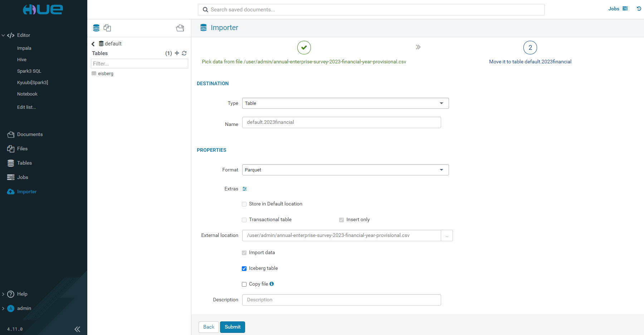Open the Hive editor
This screenshot has width=644, height=335.
pos(22,60)
